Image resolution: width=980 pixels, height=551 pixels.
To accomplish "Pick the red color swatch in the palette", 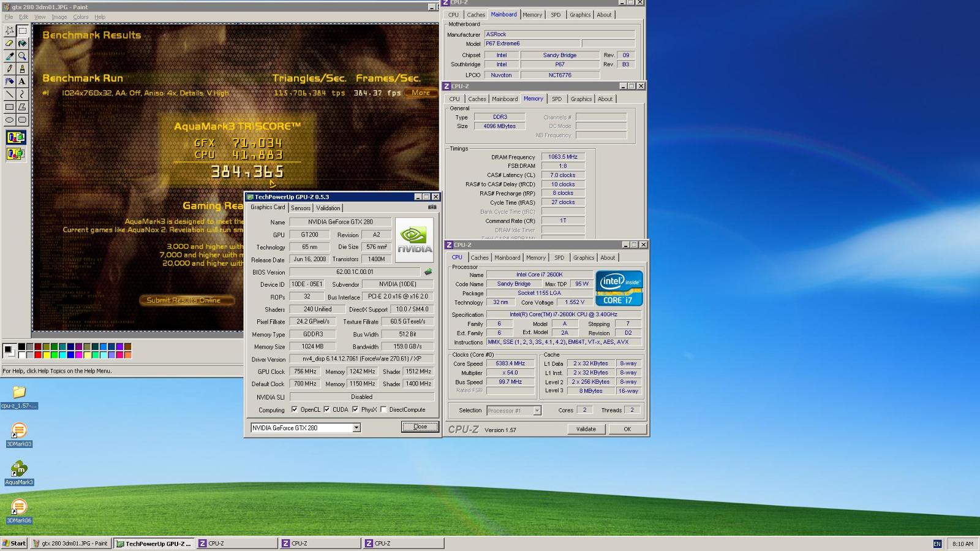I will point(38,354).
